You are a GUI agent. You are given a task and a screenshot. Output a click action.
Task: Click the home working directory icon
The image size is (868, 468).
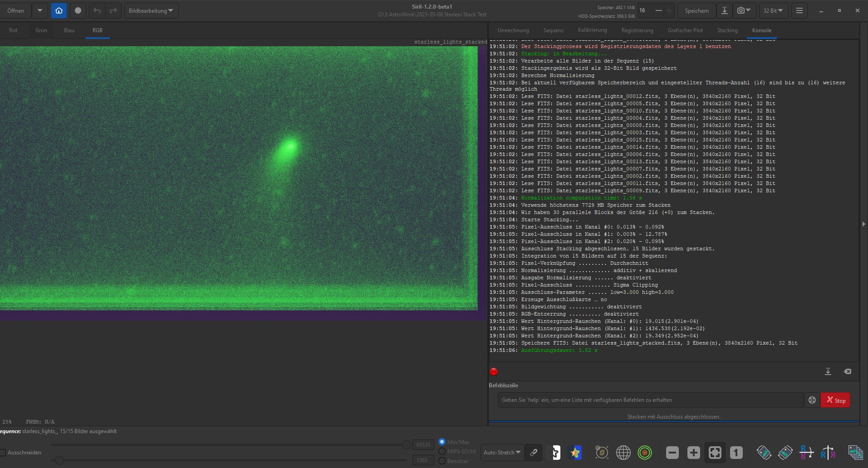(x=59, y=10)
